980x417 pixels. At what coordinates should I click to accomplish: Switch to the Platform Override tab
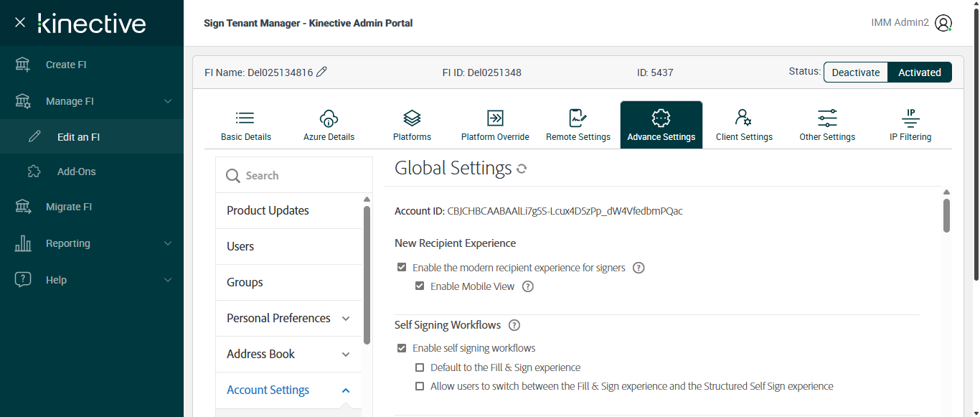(495, 126)
